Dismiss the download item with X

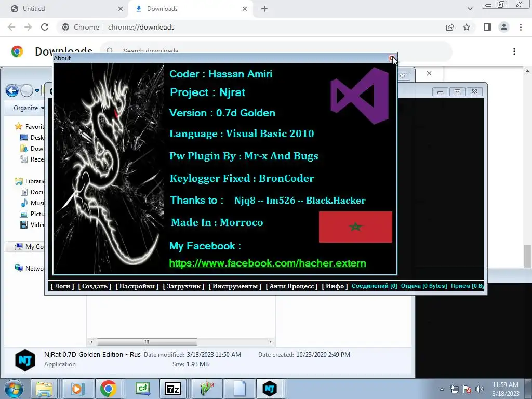point(429,73)
